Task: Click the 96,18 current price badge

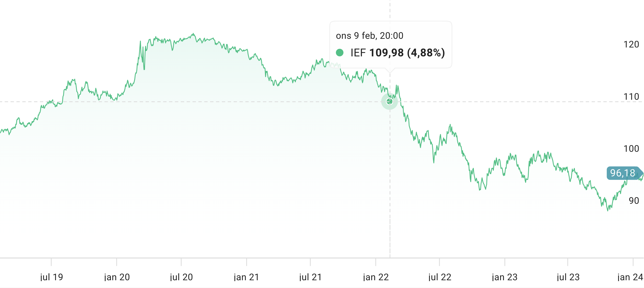Action: click(623, 173)
